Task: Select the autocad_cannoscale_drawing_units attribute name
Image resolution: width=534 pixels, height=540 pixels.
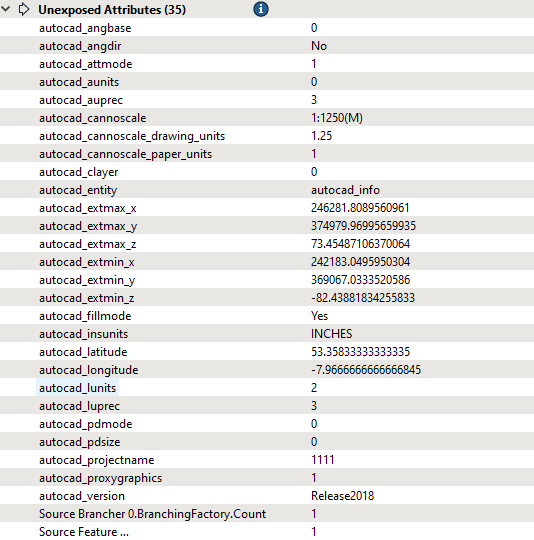Action: pos(132,136)
